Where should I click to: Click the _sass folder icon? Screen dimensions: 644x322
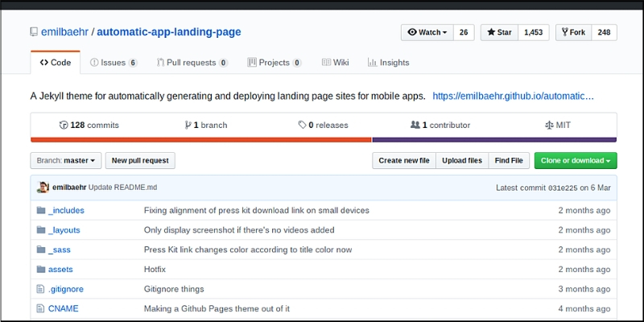point(41,250)
